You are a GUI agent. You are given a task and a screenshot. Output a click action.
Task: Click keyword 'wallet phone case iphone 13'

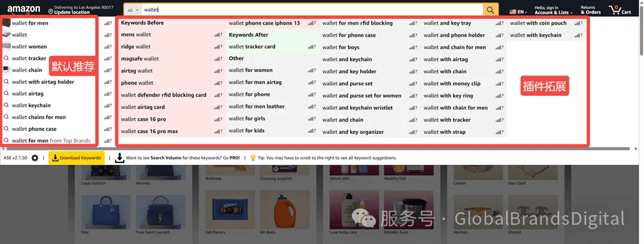click(264, 23)
